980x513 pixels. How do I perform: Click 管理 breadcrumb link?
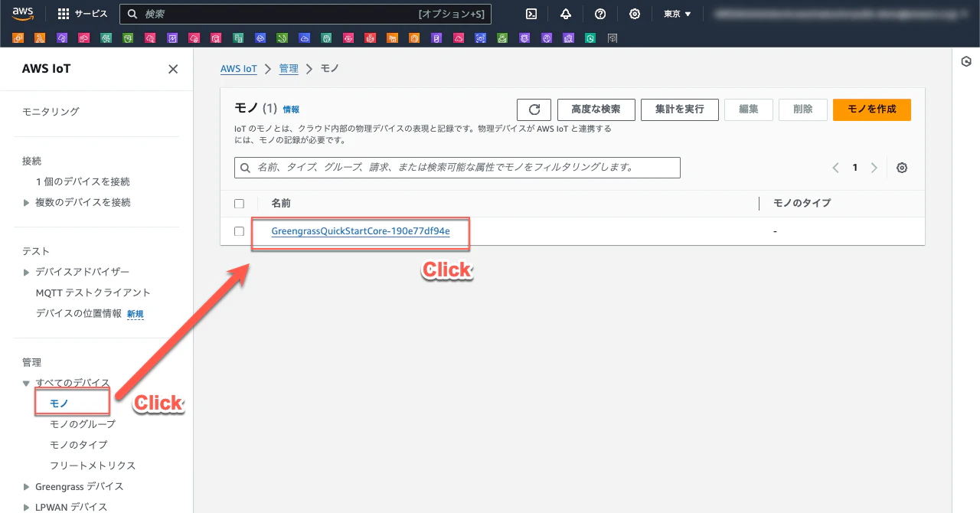289,69
